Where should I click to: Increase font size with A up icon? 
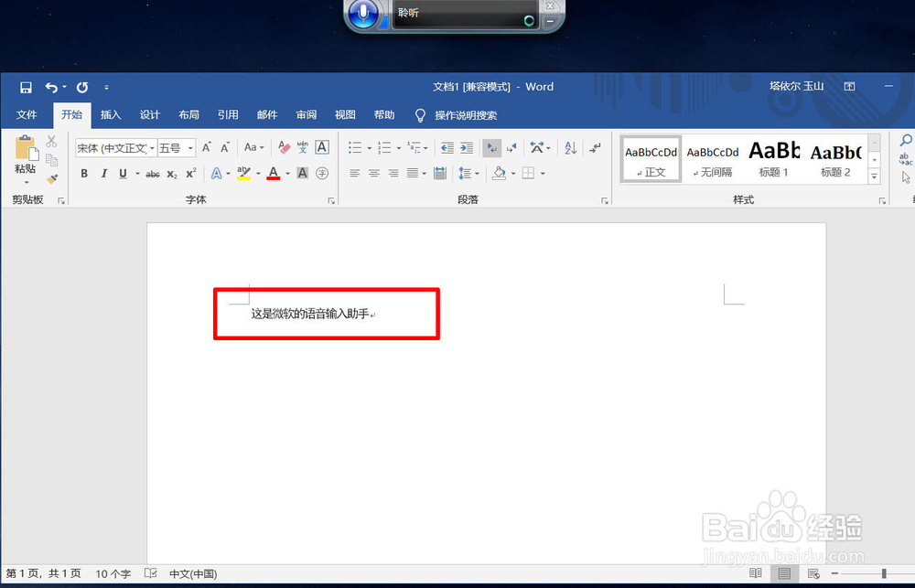pyautogui.click(x=207, y=147)
